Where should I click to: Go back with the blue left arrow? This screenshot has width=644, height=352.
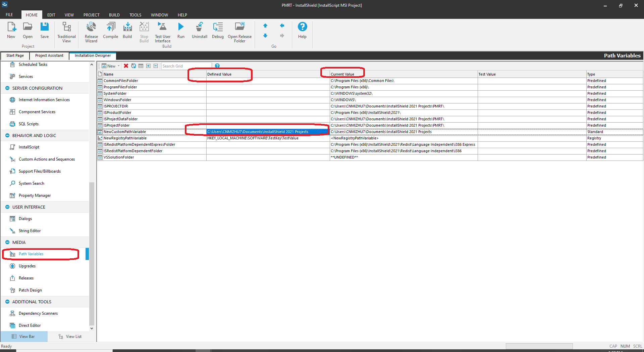pyautogui.click(x=282, y=26)
